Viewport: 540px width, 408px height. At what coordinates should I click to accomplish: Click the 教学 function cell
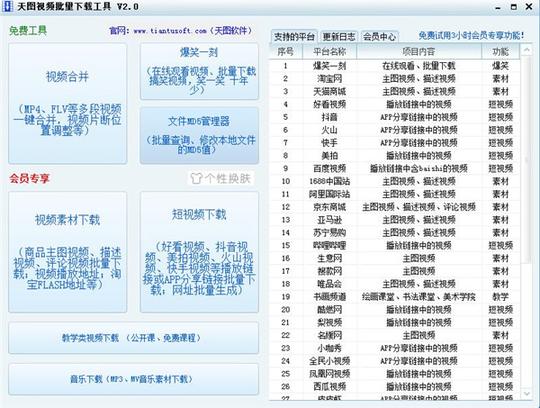coord(500,296)
